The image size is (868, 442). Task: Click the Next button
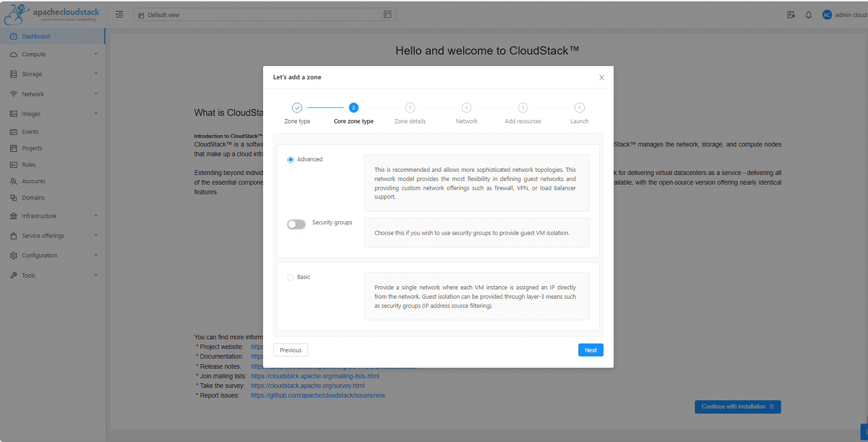coord(591,350)
